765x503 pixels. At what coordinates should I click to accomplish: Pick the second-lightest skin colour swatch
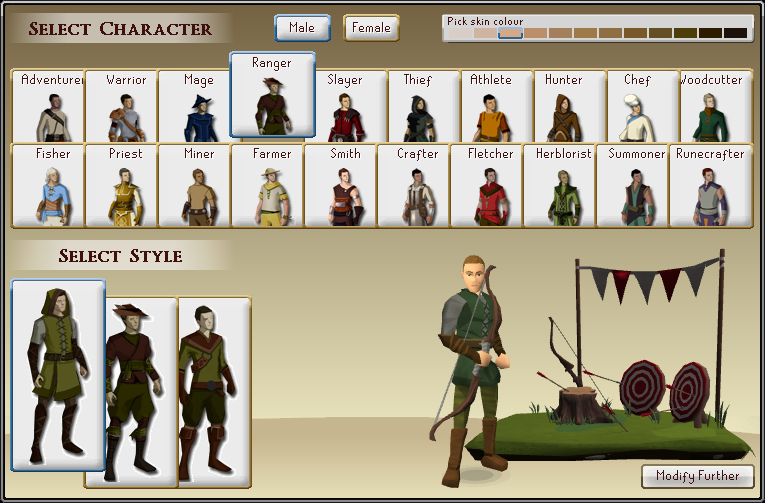click(485, 33)
